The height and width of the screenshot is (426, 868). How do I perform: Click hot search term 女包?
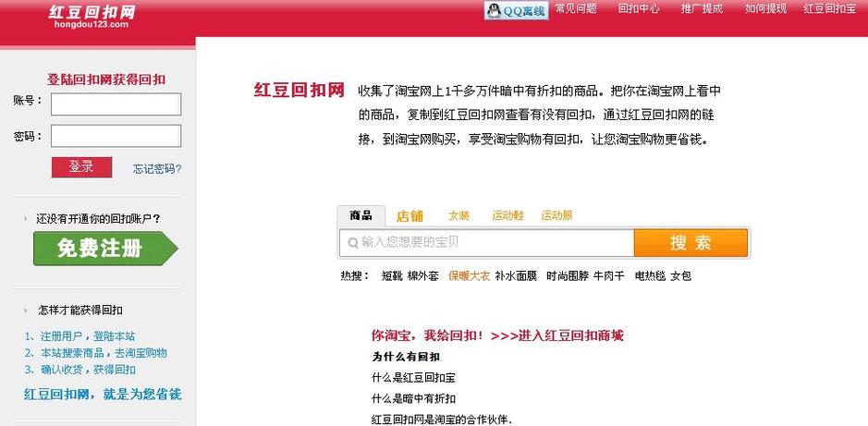tap(681, 276)
